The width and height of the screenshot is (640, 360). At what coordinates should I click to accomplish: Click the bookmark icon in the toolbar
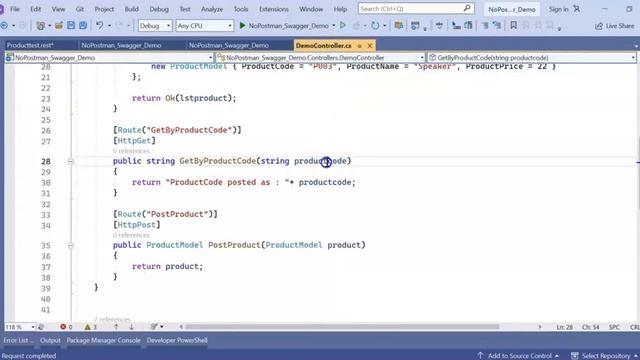click(x=513, y=26)
